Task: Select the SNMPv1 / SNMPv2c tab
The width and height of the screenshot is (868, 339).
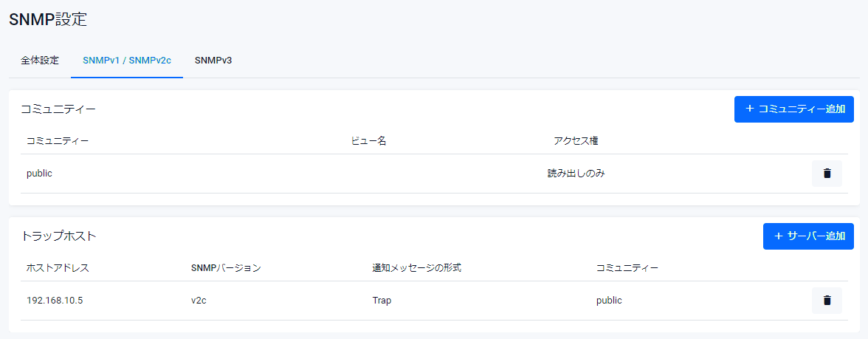Action: coord(127,61)
